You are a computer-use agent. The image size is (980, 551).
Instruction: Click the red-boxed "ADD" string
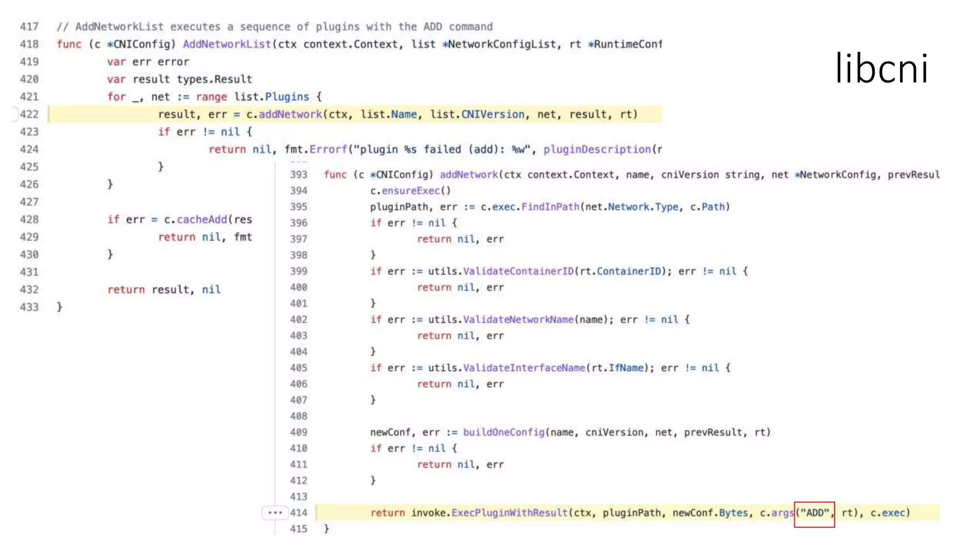(814, 513)
